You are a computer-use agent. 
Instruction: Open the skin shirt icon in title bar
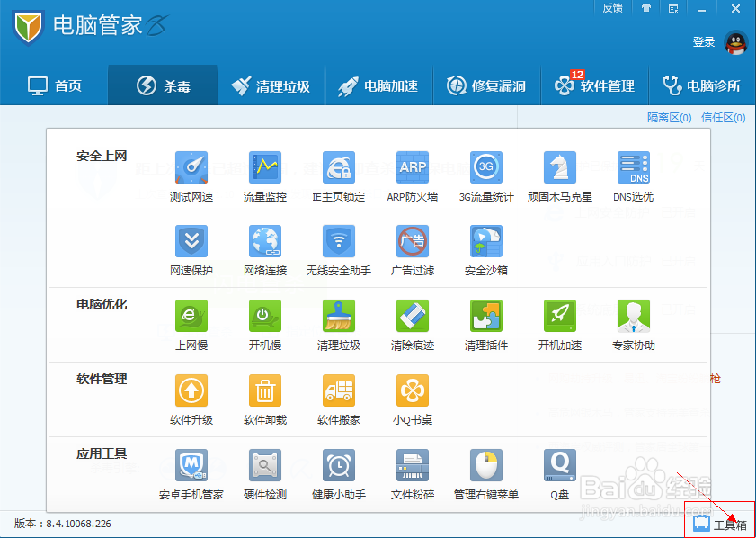(646, 8)
